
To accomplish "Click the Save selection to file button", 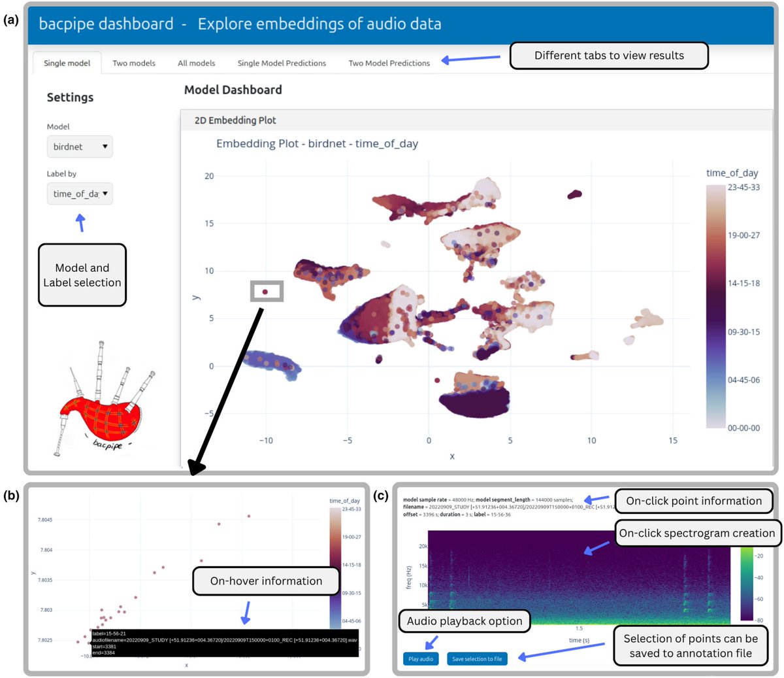I will coord(477,658).
